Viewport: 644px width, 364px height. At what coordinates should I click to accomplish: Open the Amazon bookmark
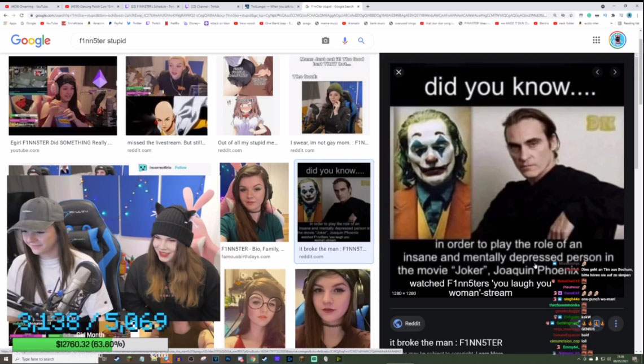(x=96, y=23)
